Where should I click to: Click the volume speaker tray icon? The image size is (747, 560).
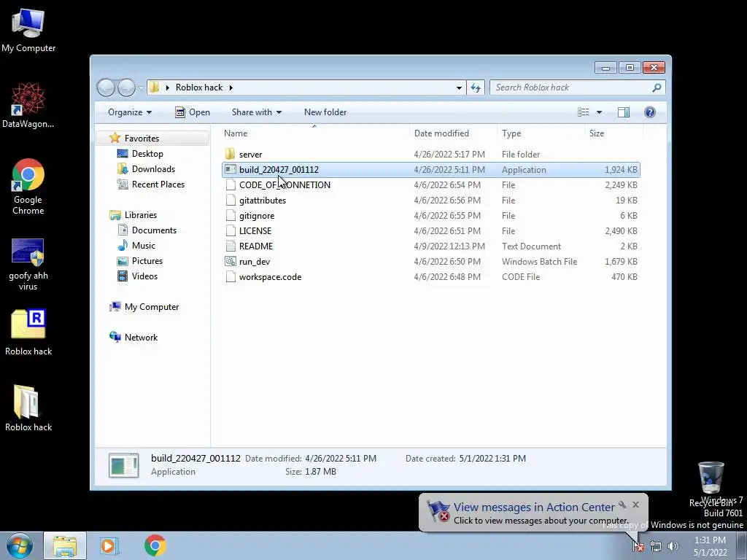pos(673,546)
